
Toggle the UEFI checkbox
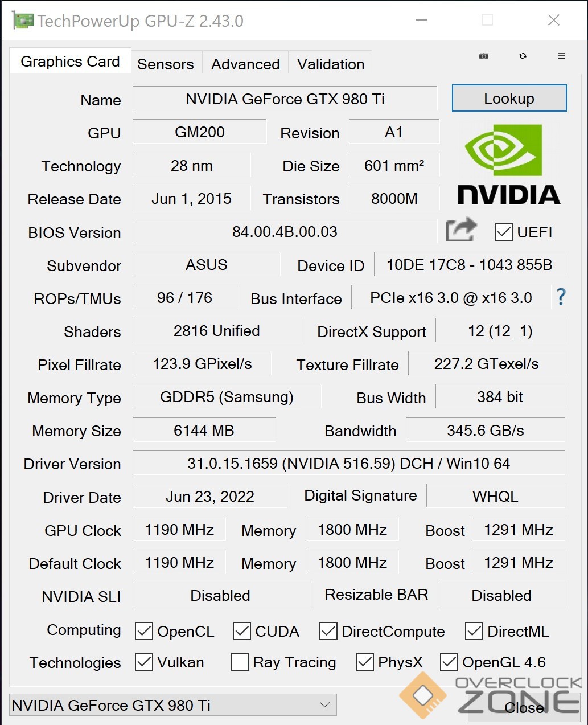click(x=503, y=232)
